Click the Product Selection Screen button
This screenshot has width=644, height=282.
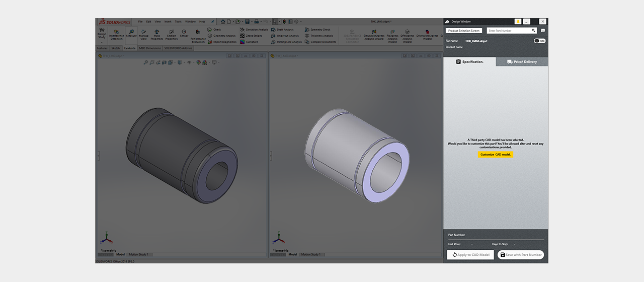(x=464, y=31)
